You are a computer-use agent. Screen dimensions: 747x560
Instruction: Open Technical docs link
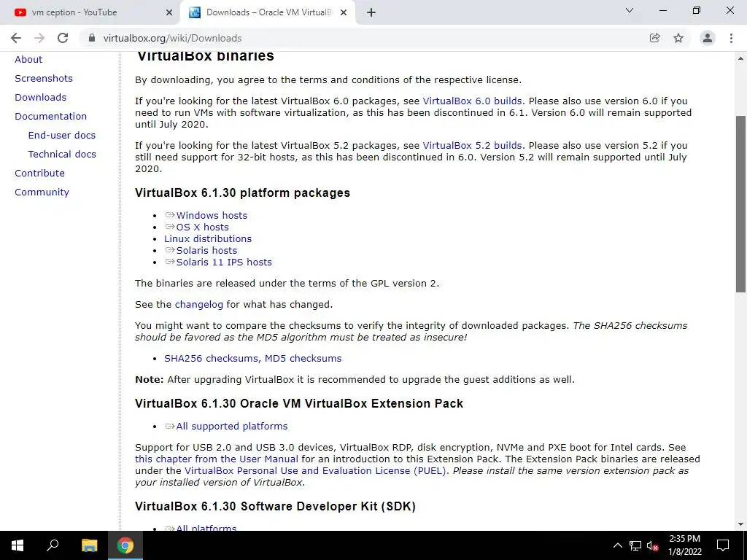click(x=62, y=155)
